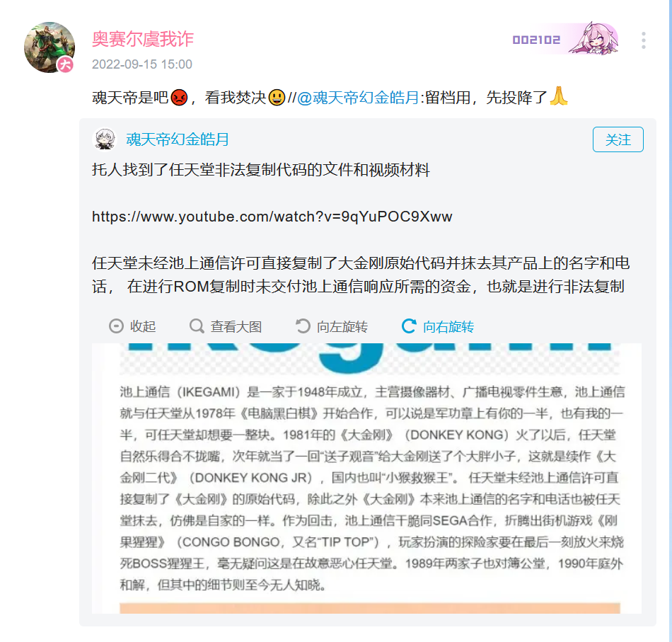The width and height of the screenshot is (672, 642).
Task: Click the magnifier icon for 查看大图
Action: [197, 326]
